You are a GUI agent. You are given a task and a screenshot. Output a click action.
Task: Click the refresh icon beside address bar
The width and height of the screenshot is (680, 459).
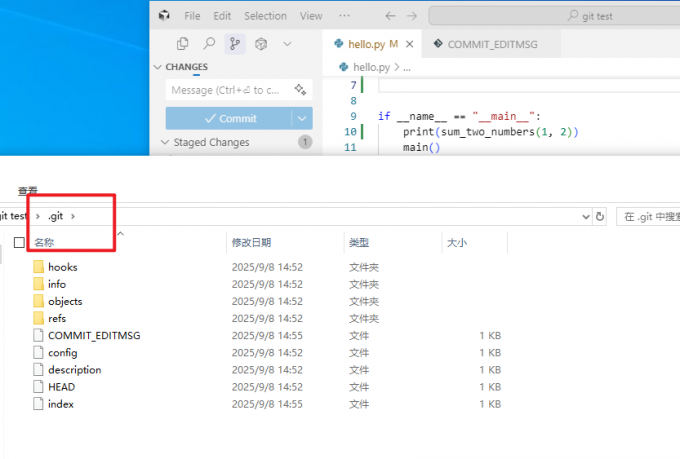(600, 216)
